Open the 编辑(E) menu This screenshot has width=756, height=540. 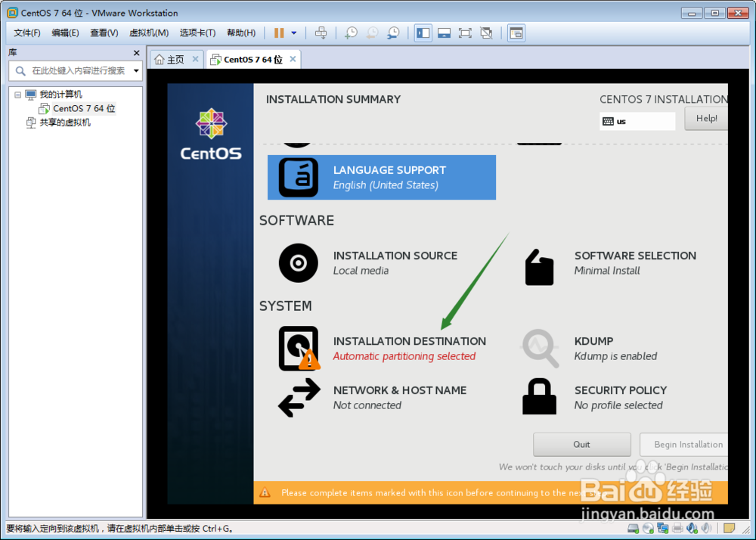pos(65,33)
